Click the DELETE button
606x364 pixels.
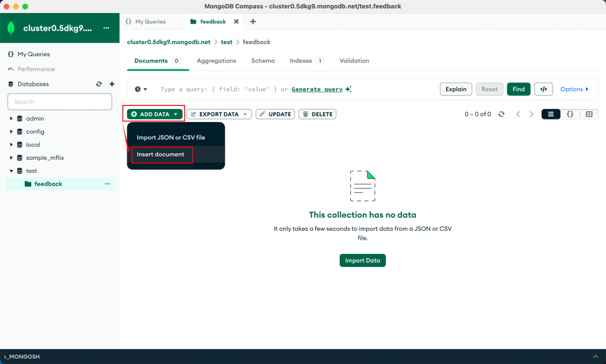(x=317, y=114)
